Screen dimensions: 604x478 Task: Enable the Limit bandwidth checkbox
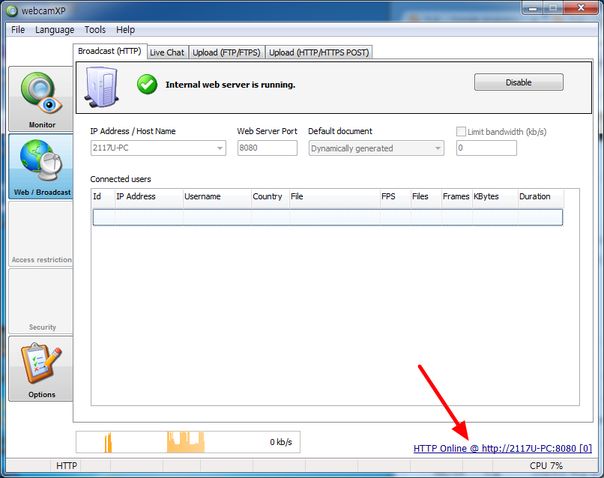(x=461, y=132)
